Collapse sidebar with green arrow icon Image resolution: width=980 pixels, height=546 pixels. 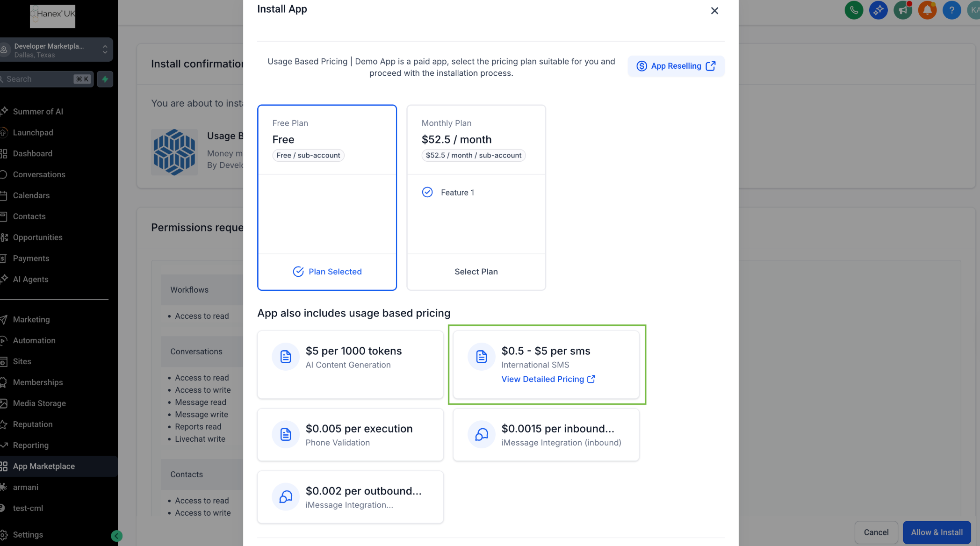(116, 536)
